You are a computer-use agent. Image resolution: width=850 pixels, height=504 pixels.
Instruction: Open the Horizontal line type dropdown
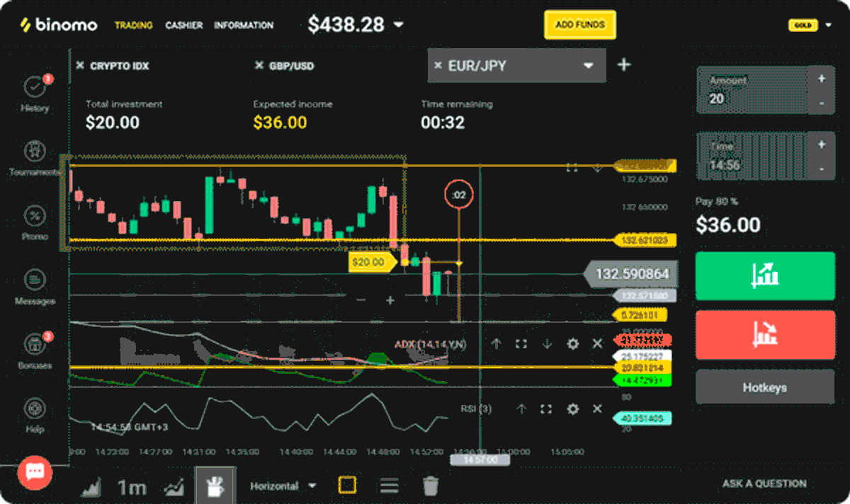point(284,486)
